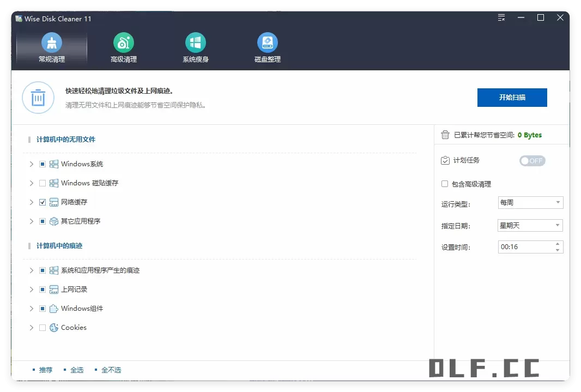This screenshot has width=581, height=392.
Task: Expand the Windows系统 tree item
Action: point(31,164)
